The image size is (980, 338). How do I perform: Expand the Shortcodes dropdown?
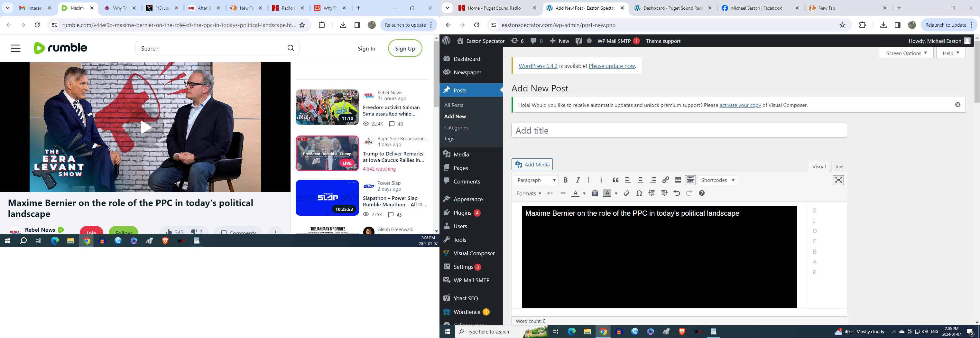click(x=717, y=180)
